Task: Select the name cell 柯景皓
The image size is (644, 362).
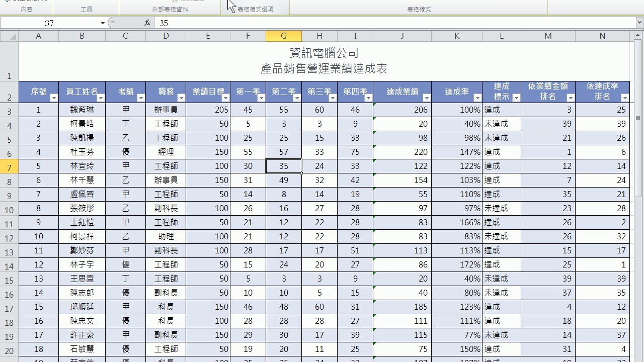Action: [x=82, y=124]
